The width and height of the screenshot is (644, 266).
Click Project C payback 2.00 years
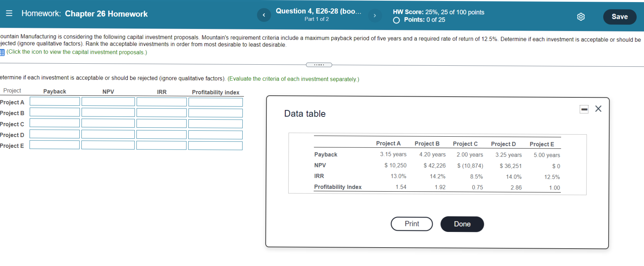(470, 155)
